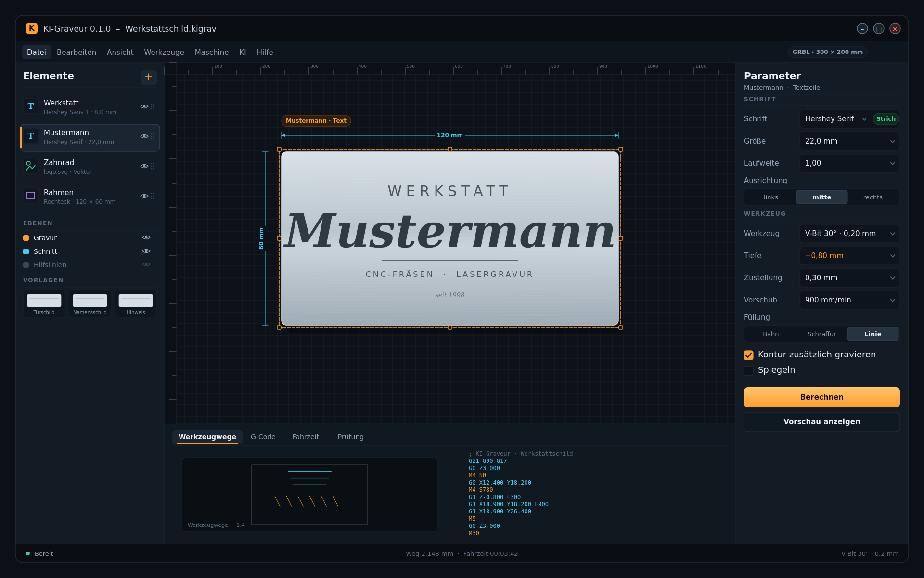Click the KI-Graveur app logo
This screenshot has height=578, width=924.
point(32,28)
